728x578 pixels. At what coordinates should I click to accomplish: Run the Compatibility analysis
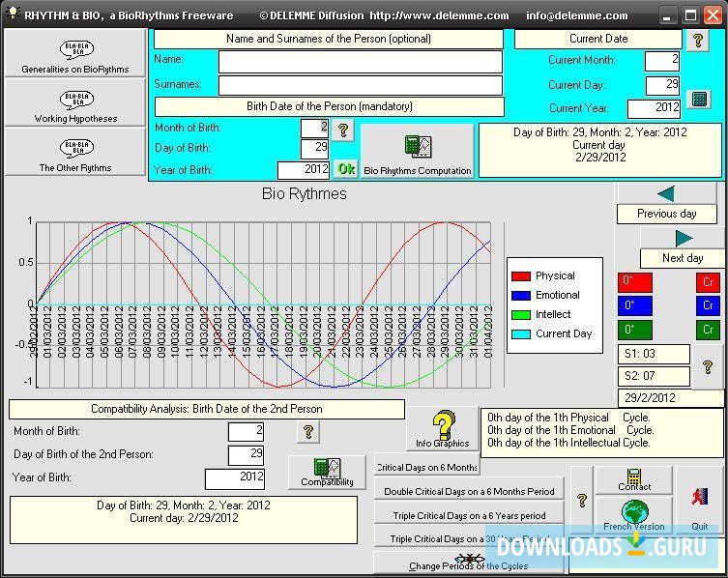click(x=327, y=472)
